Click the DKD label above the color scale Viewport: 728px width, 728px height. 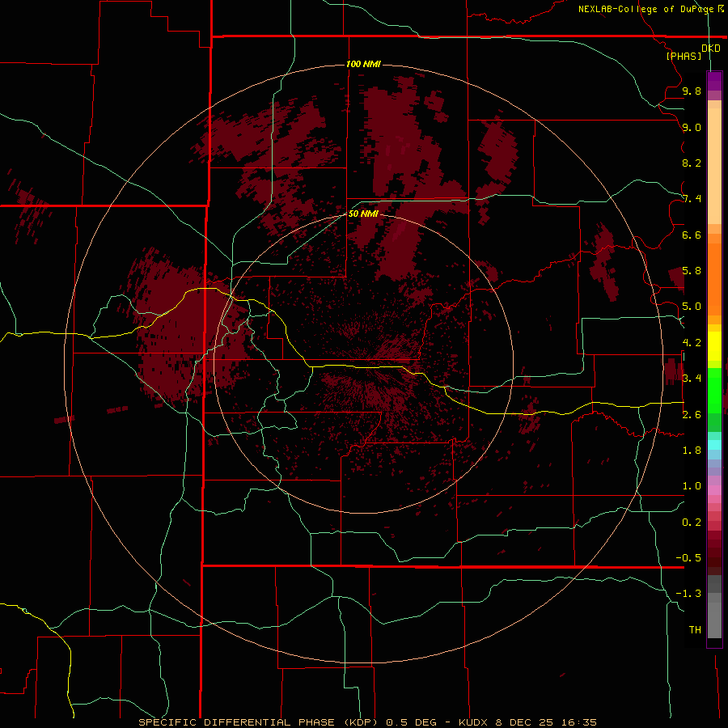click(x=711, y=49)
